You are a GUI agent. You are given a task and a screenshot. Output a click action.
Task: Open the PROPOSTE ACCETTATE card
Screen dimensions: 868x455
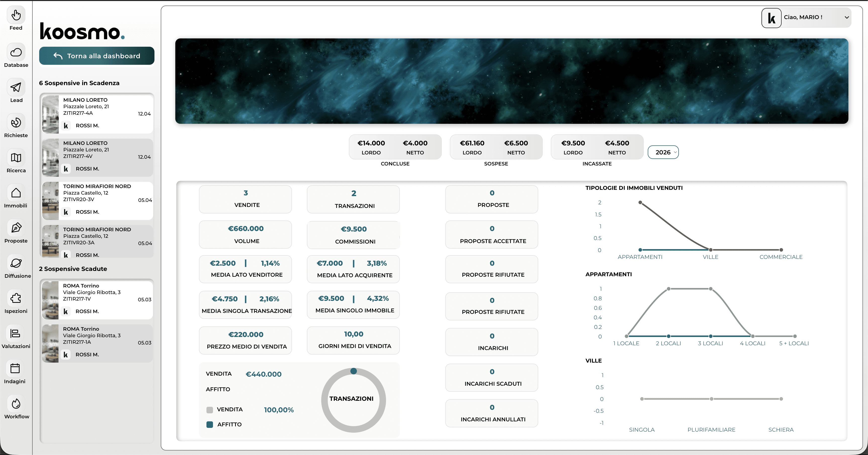point(492,234)
